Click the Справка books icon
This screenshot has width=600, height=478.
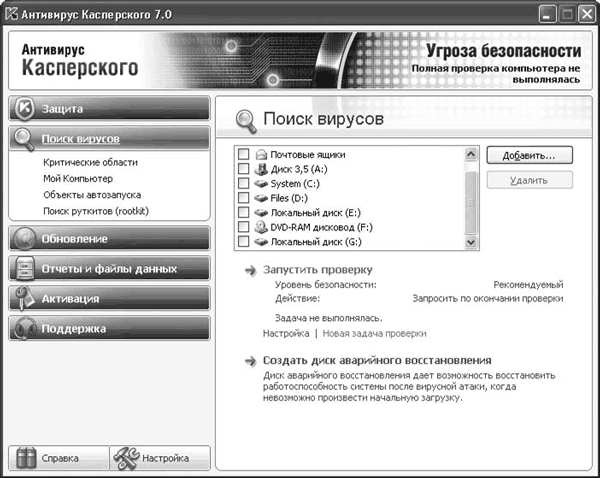26,458
